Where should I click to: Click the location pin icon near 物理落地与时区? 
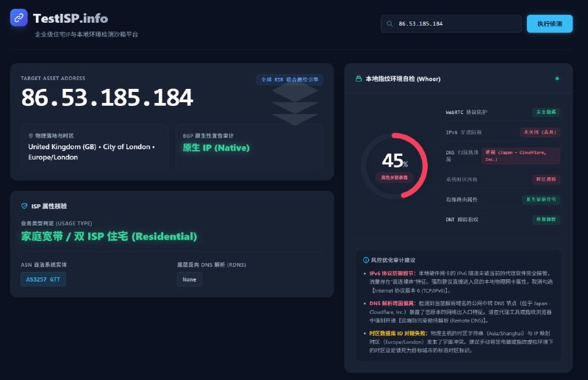31,136
